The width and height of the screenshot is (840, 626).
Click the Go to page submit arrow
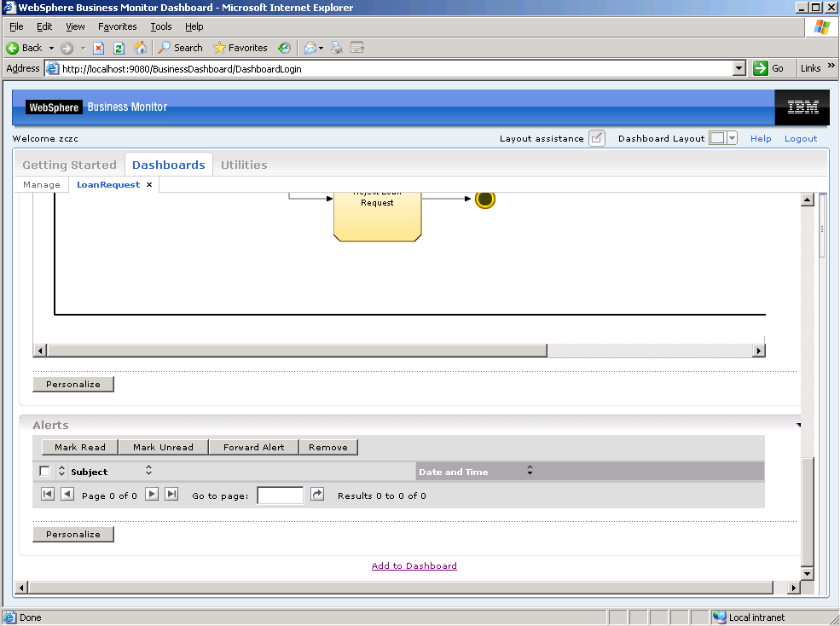click(x=318, y=494)
